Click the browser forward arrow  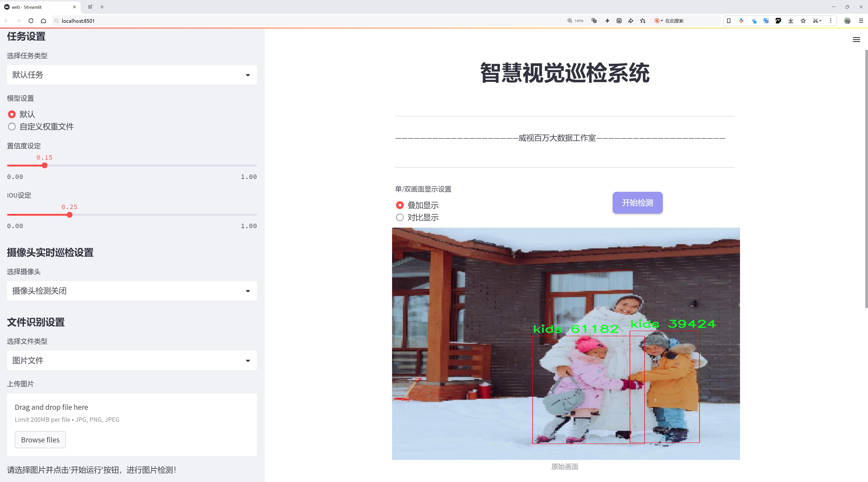tap(19, 21)
